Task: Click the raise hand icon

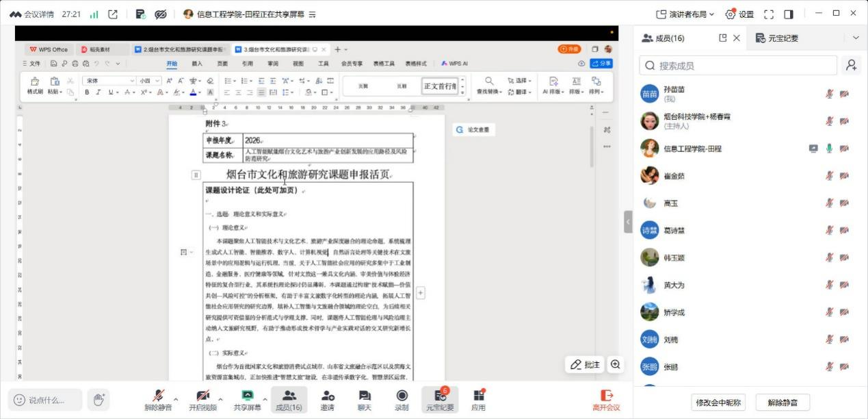Action: pyautogui.click(x=98, y=399)
